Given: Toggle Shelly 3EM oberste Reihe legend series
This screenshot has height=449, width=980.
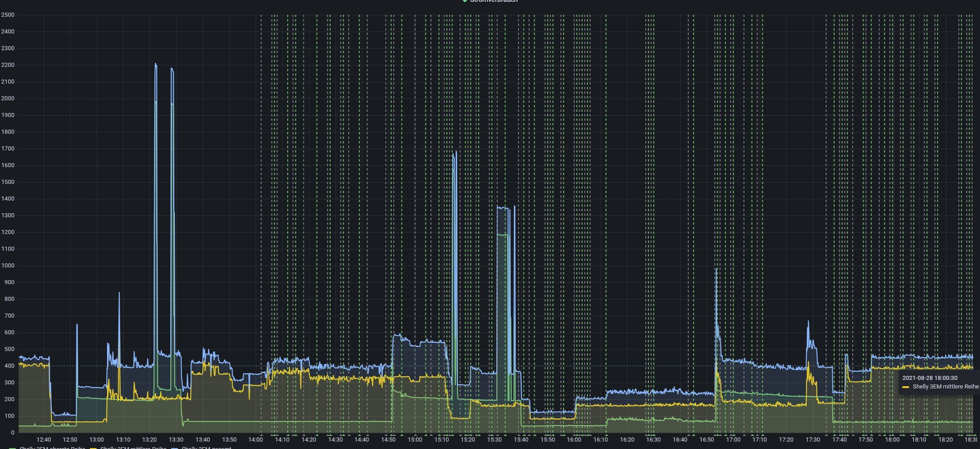Looking at the screenshot, I should point(52,447).
